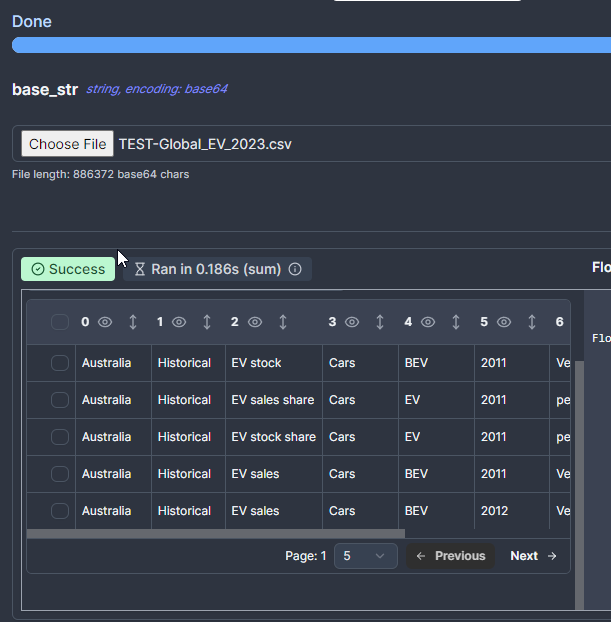Sort column 3 using its arrow icon
This screenshot has width=611, height=622.
point(380,322)
